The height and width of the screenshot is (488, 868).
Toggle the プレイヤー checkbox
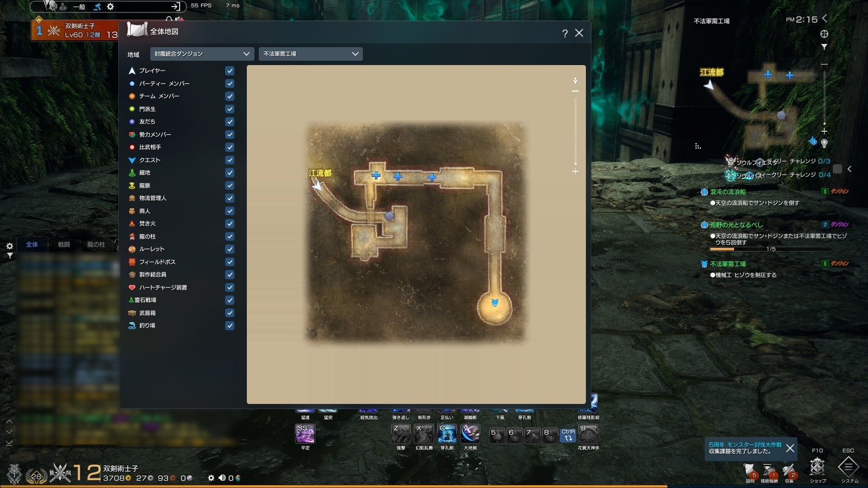[x=229, y=70]
